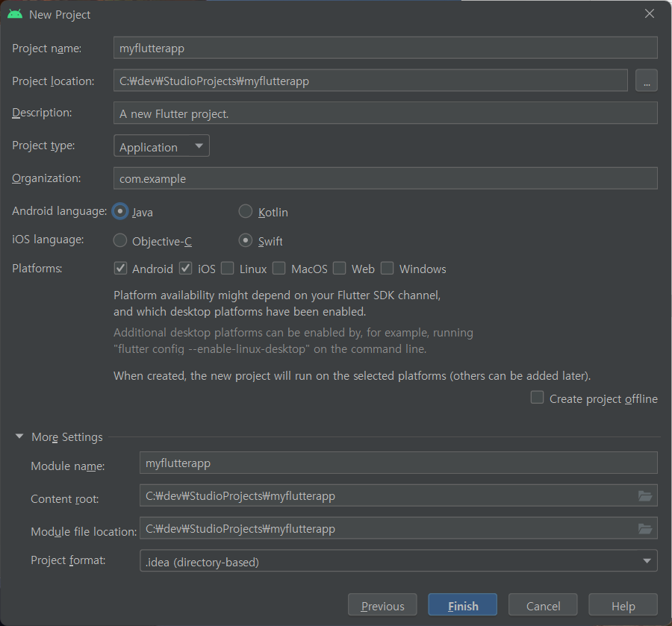Click the iOS language label

[x=48, y=240]
